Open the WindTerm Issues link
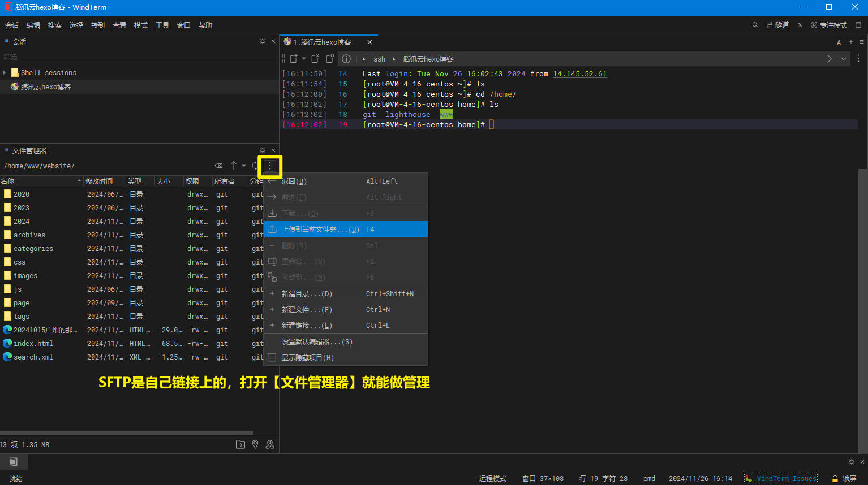This screenshot has width=868, height=485. [x=781, y=479]
